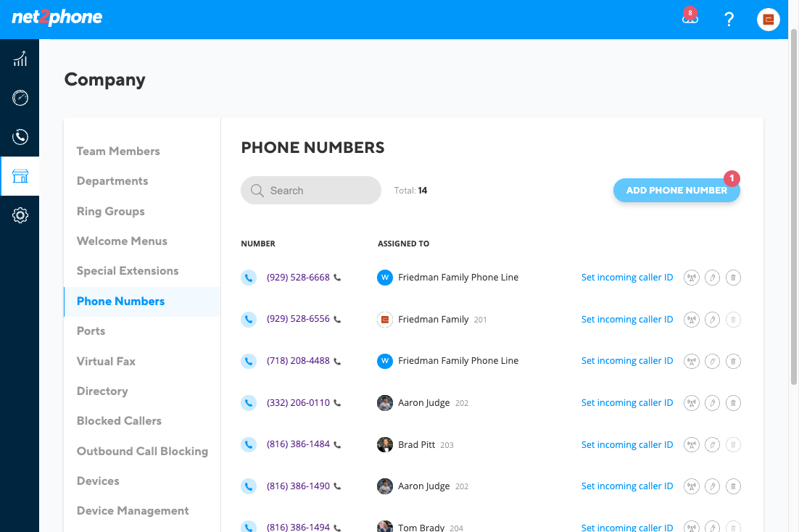Open the dashboard gauge sidebar icon

tap(20, 98)
